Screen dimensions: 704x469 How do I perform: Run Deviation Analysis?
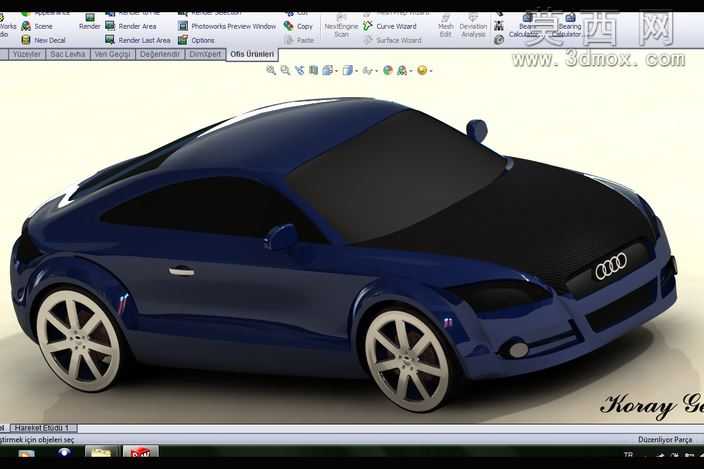pos(473,26)
